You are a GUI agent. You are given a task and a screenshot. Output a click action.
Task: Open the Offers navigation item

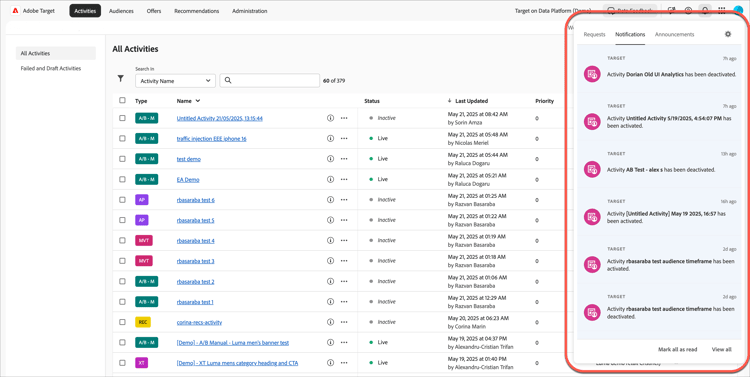154,11
